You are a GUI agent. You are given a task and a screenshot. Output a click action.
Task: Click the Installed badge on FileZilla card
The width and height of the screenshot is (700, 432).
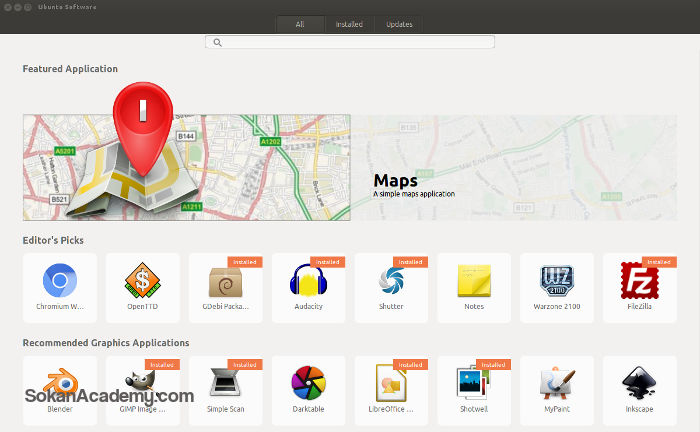tap(659, 262)
